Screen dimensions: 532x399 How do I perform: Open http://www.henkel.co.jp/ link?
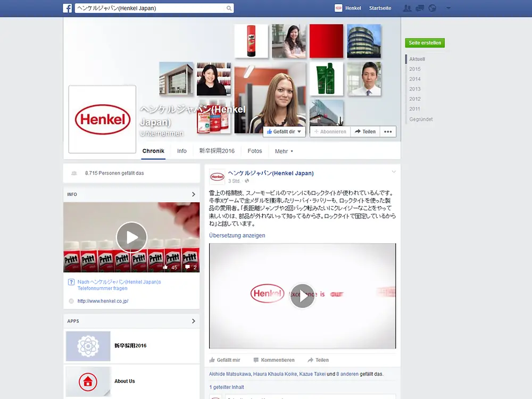click(103, 301)
